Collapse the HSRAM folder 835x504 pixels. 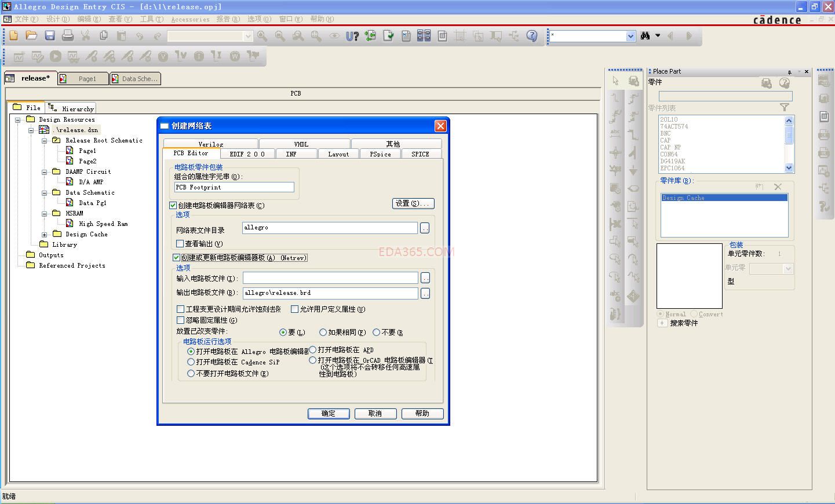pyautogui.click(x=45, y=214)
